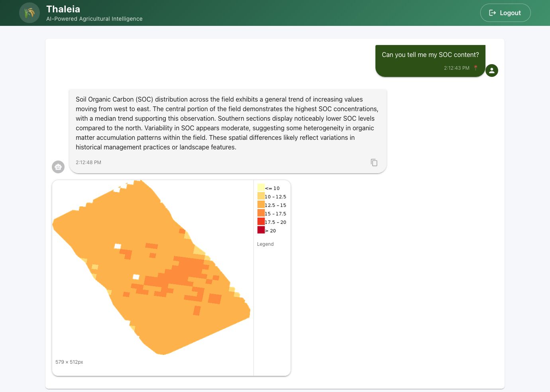Click the 2:12:43 PM user message timestamp
This screenshot has width=550, height=392.
click(x=456, y=68)
